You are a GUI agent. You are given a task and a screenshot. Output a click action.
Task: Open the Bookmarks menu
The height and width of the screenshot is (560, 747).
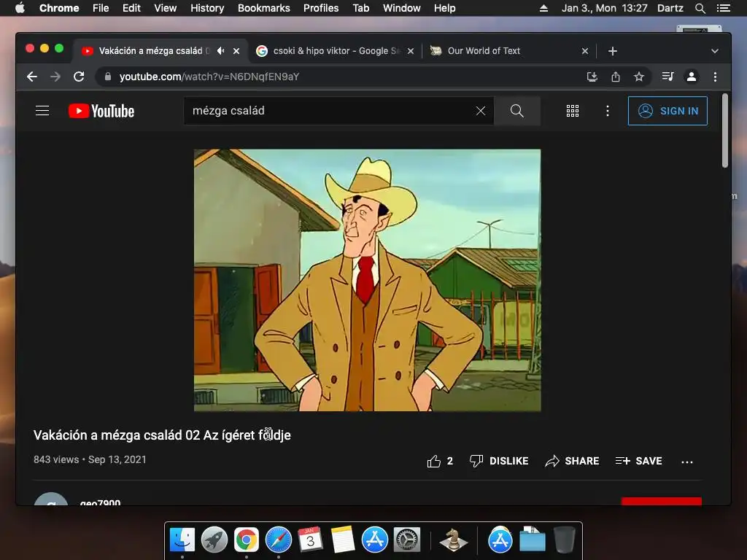(x=264, y=8)
